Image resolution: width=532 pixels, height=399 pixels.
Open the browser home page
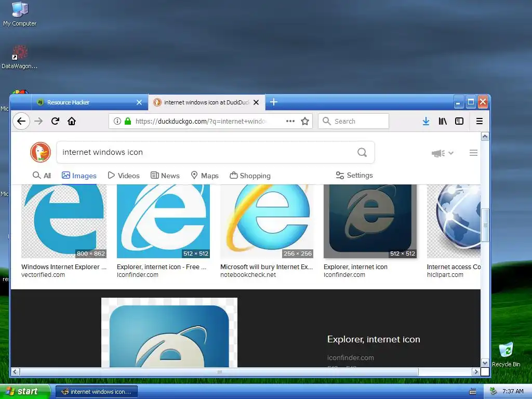tap(72, 121)
